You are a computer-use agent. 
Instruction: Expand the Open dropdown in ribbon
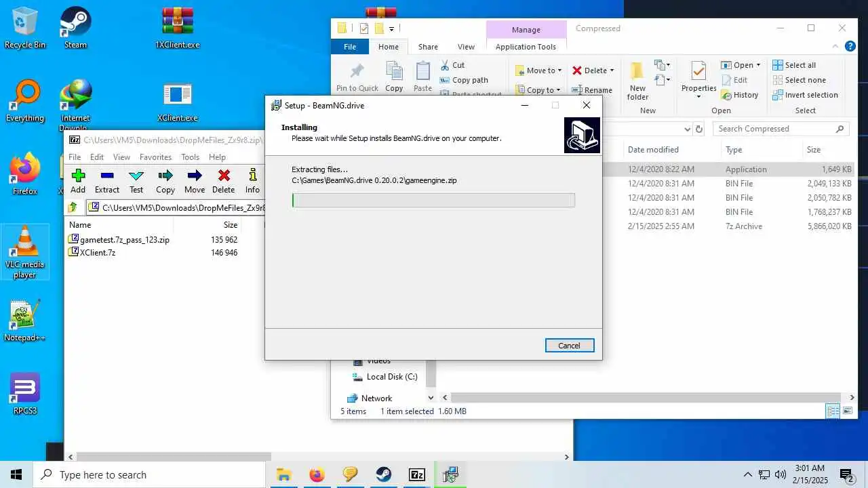click(758, 65)
